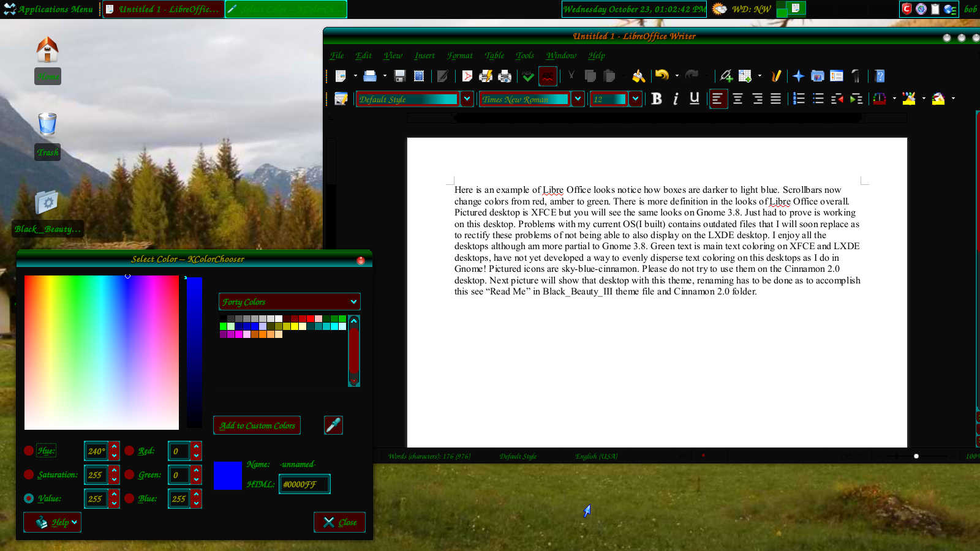Click the Insert Table icon in Writer
980x551 pixels.
tap(745, 76)
